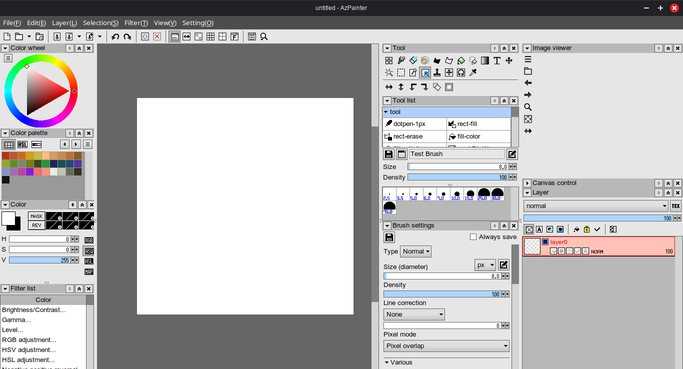Click the Undo toolbar icon
Screen dimensions: 683x369
coord(115,37)
